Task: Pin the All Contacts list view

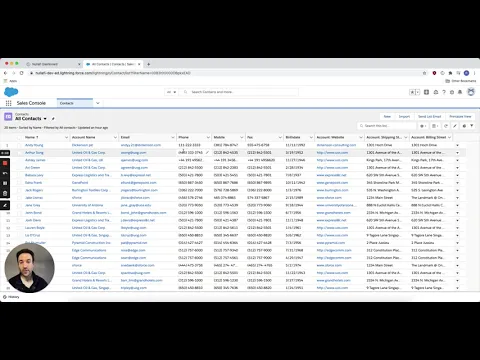Action: [x=53, y=119]
